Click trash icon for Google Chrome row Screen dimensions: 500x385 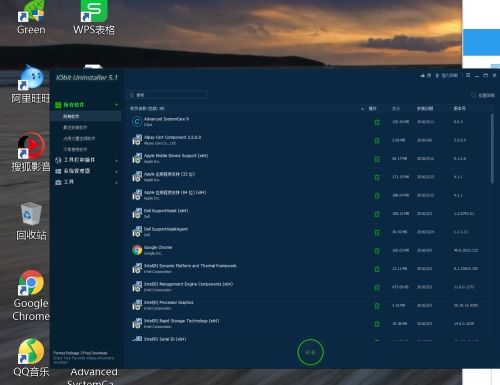click(377, 251)
